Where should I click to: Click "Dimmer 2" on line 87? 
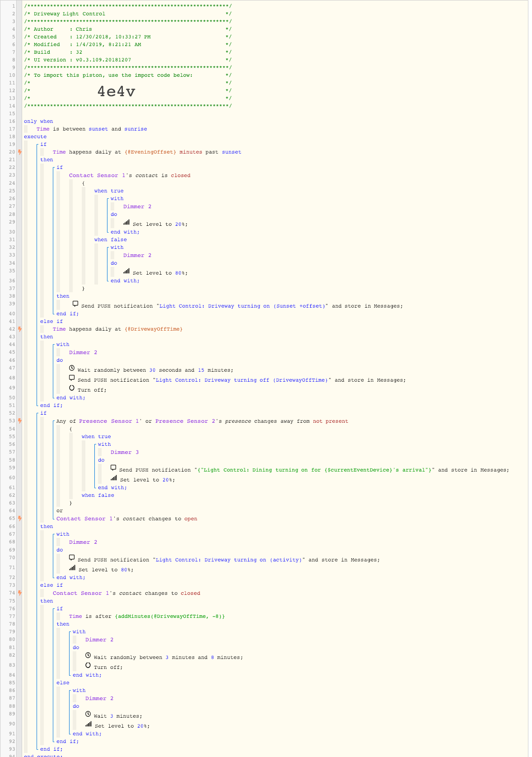[x=99, y=699]
